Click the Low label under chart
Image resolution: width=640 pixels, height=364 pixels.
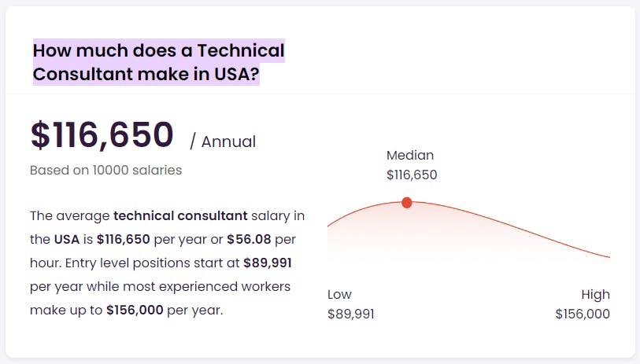(x=339, y=294)
